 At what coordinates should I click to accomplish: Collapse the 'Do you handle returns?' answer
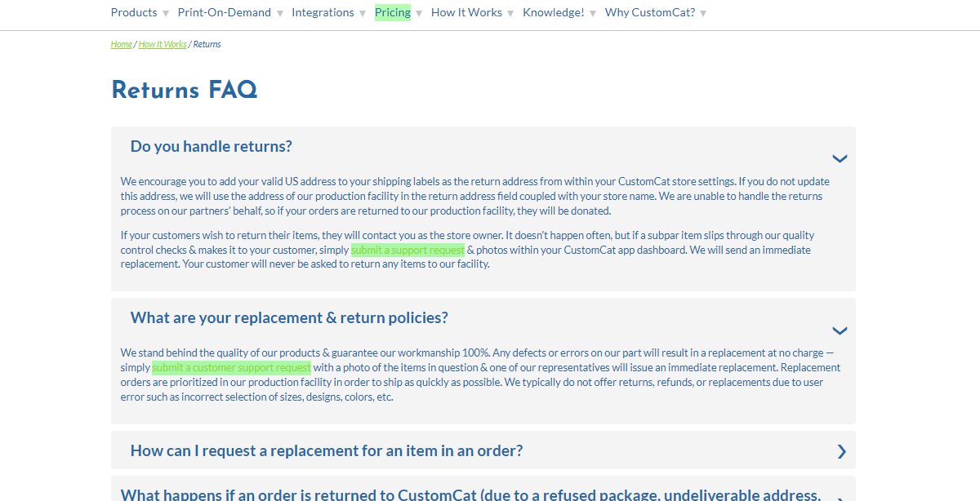pos(840,158)
